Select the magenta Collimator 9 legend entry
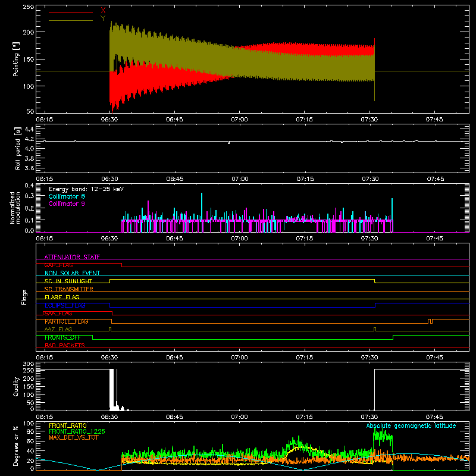 tap(67, 203)
